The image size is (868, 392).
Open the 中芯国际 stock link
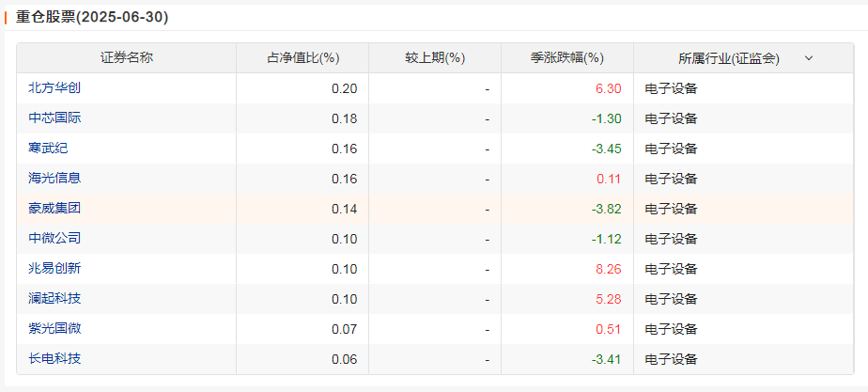coord(54,118)
